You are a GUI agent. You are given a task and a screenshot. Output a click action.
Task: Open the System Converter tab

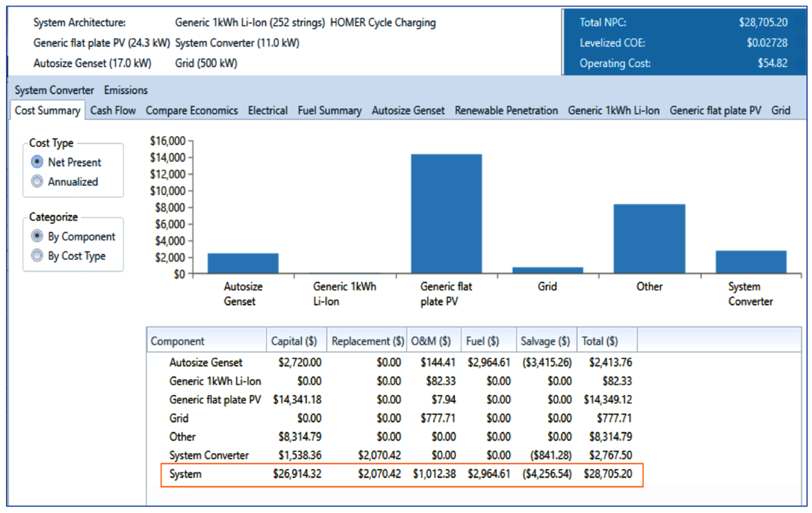point(54,90)
